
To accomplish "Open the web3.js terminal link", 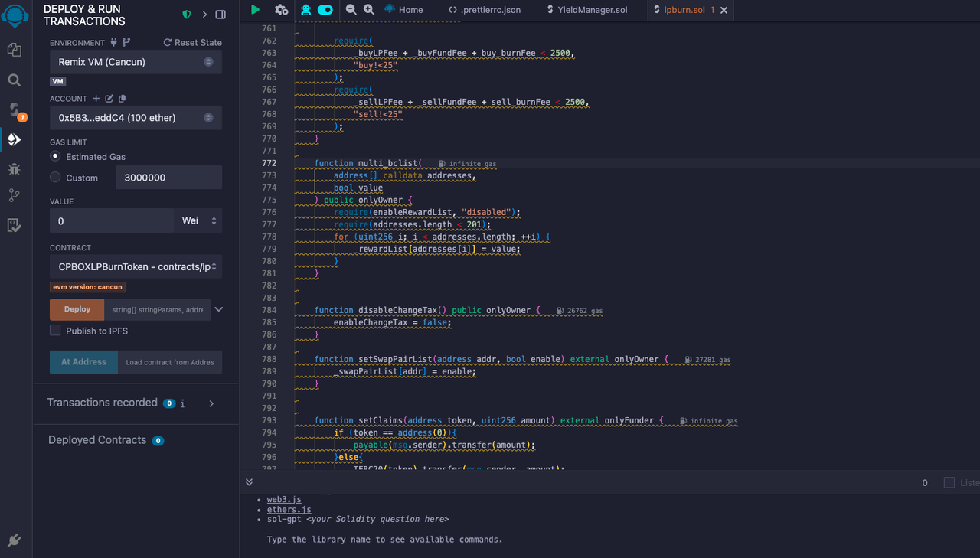I will point(284,499).
